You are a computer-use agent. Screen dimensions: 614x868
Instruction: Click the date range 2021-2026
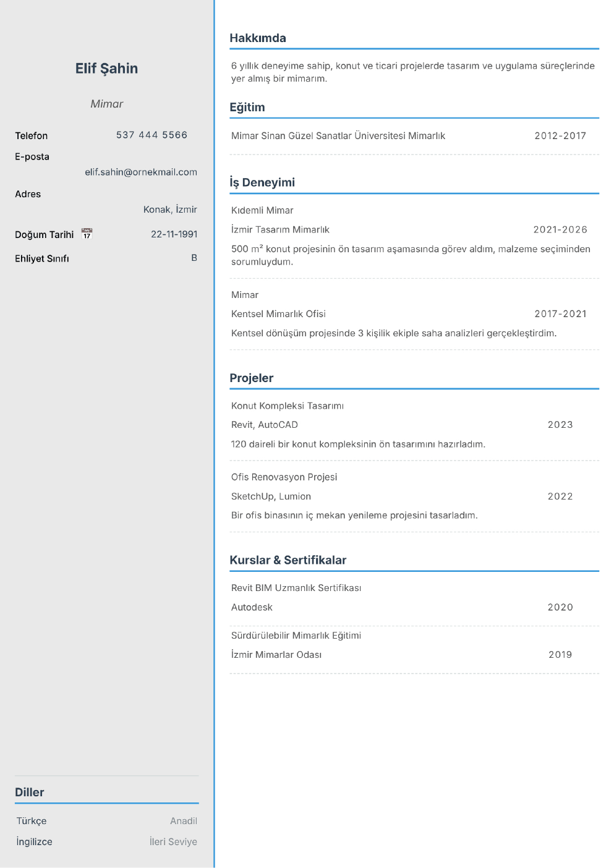(560, 230)
